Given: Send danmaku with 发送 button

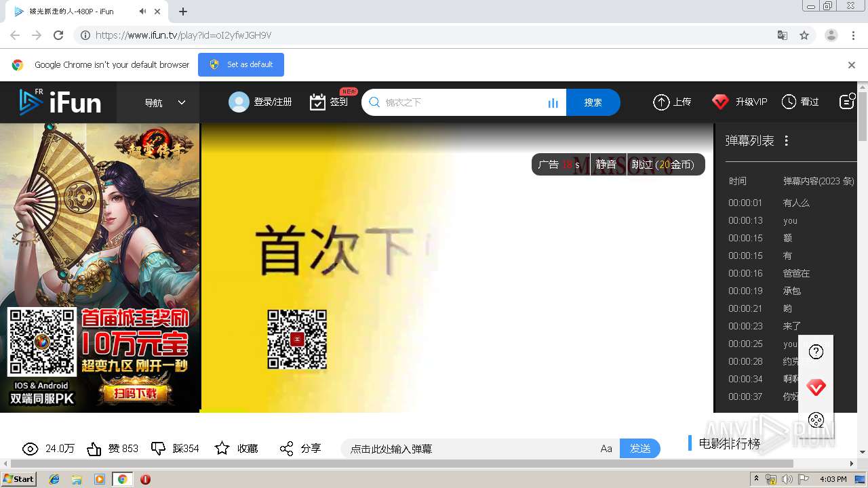Looking at the screenshot, I should click(x=640, y=449).
